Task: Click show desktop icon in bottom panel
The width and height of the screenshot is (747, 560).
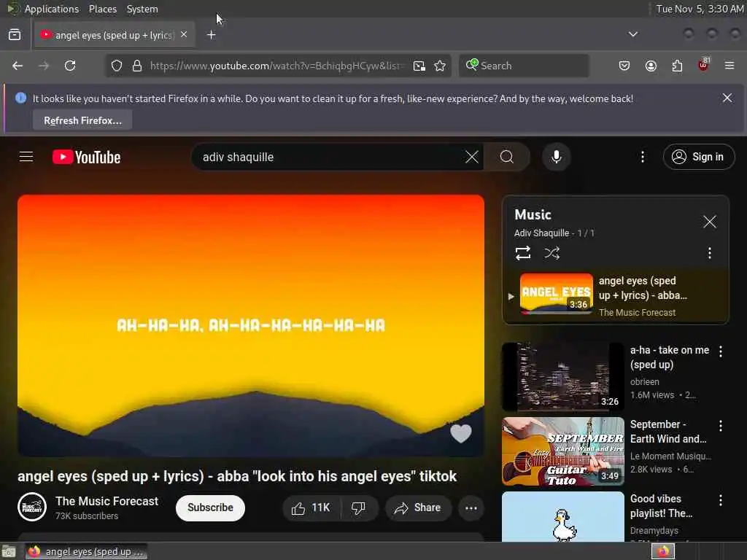Action: point(9,551)
